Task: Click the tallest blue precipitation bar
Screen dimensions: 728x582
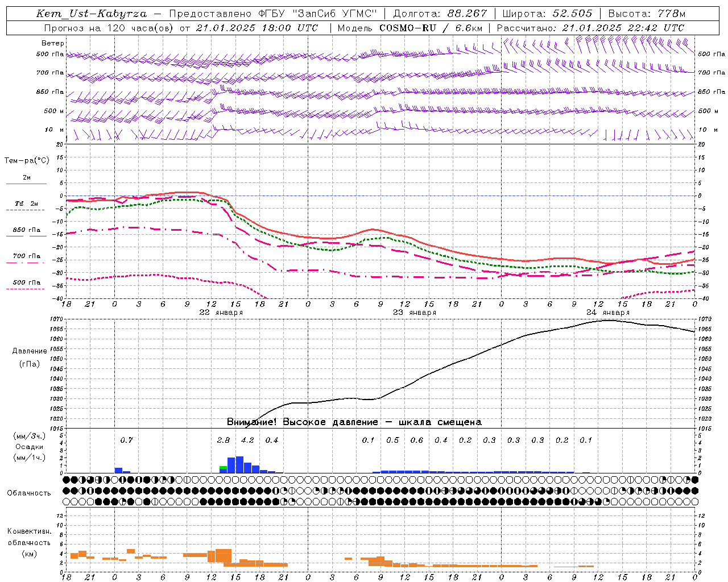Action: [x=239, y=464]
